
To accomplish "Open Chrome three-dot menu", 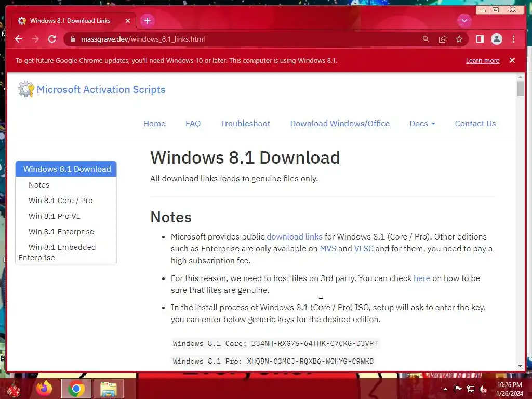I will coord(513,39).
